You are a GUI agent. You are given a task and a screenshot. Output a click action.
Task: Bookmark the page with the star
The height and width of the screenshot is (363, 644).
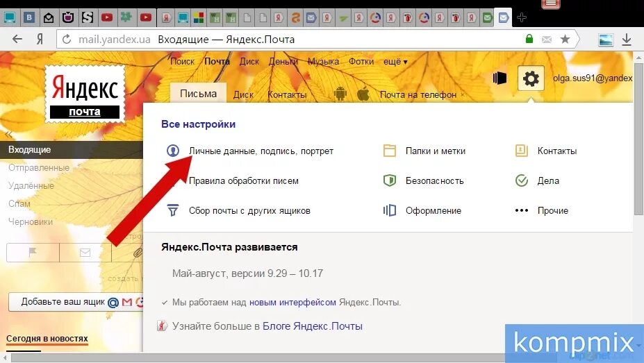tap(565, 39)
